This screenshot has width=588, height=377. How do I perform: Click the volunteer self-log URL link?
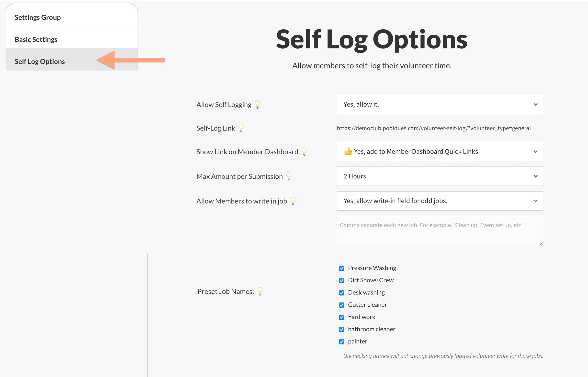433,128
